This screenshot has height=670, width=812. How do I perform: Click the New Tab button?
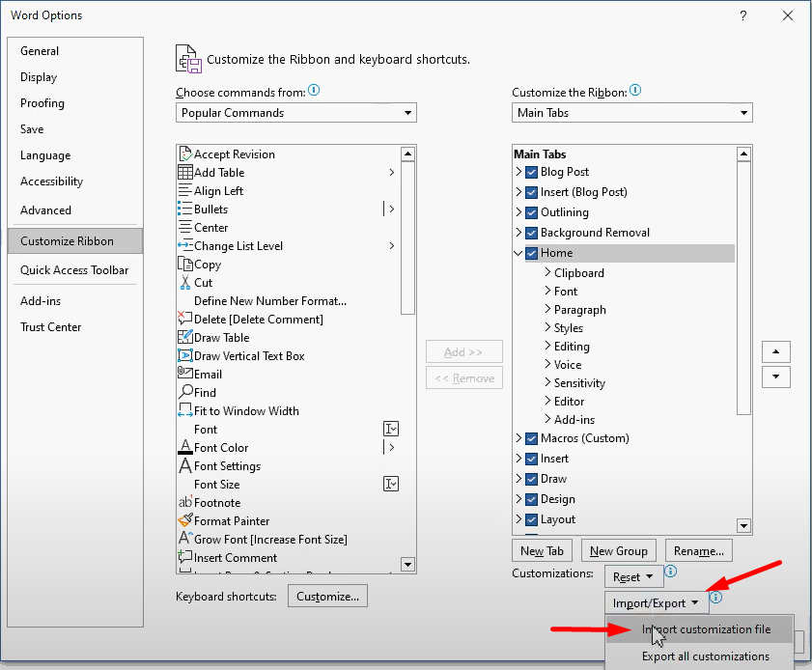coord(542,550)
